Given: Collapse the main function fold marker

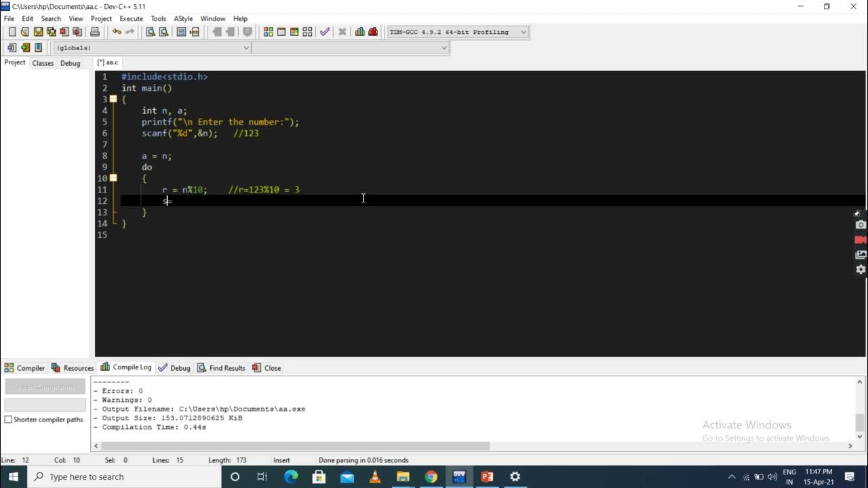Looking at the screenshot, I should (113, 99).
